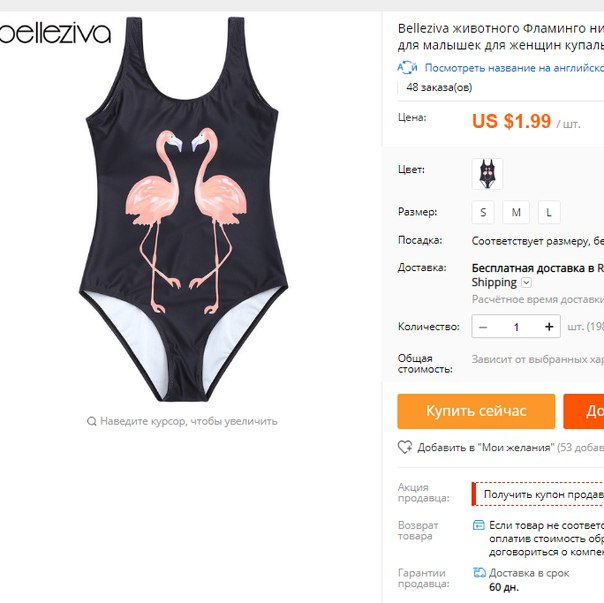Decrease quantity with the minus button

pyautogui.click(x=483, y=327)
